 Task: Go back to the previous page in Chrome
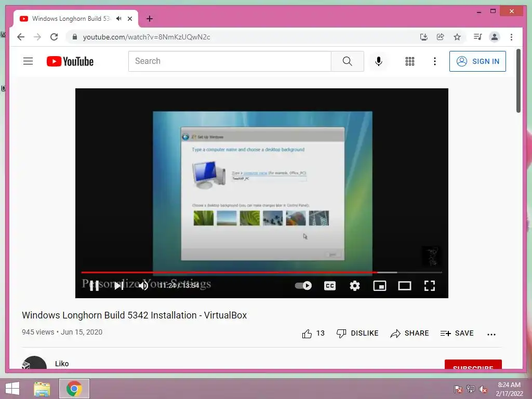pyautogui.click(x=21, y=37)
